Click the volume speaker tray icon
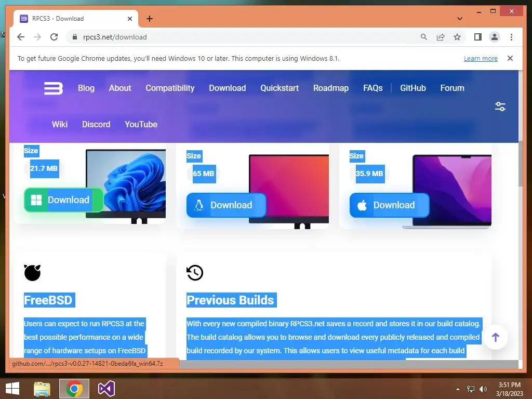 click(x=483, y=389)
